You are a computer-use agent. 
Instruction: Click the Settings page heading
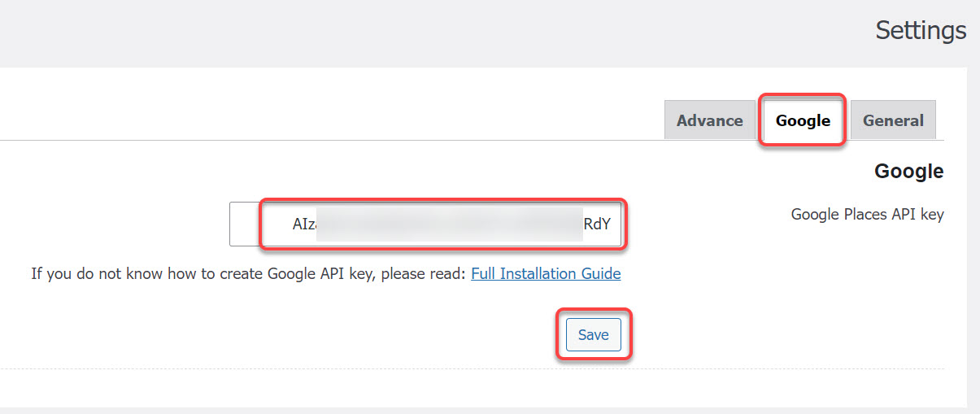coord(921,31)
